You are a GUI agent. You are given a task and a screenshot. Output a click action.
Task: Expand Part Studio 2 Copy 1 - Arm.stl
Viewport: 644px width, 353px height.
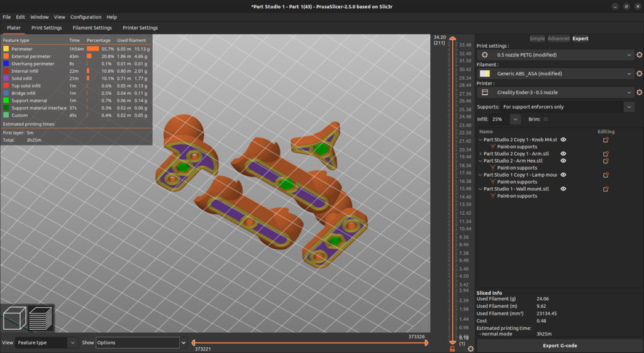click(480, 154)
